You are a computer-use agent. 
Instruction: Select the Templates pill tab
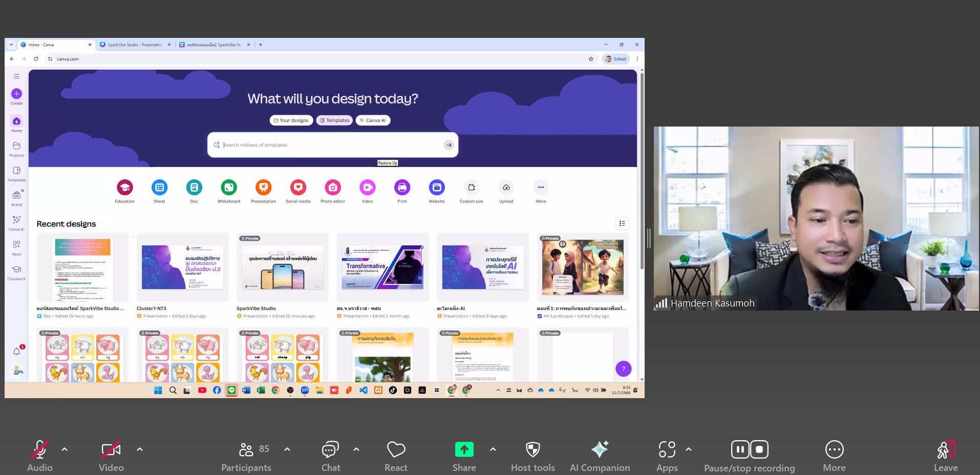334,120
